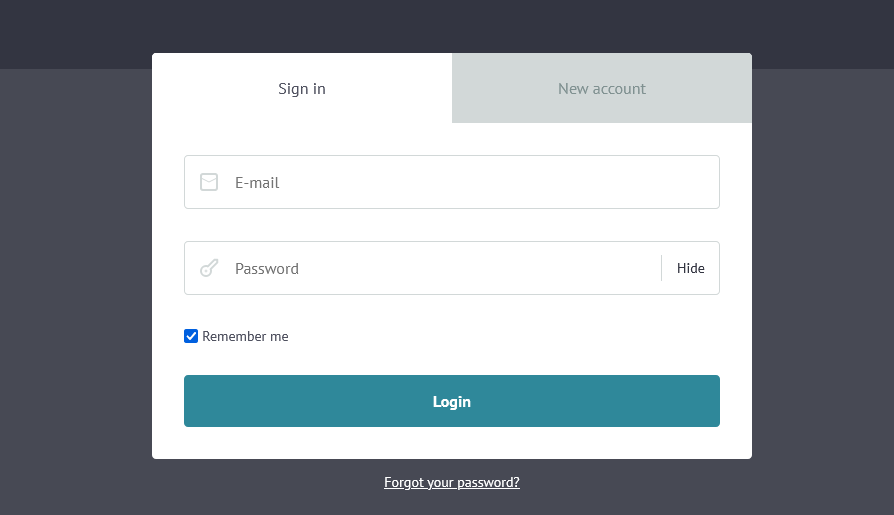Open the "Forgot your password?" link
Viewport: 894px width, 515px height.
452,482
